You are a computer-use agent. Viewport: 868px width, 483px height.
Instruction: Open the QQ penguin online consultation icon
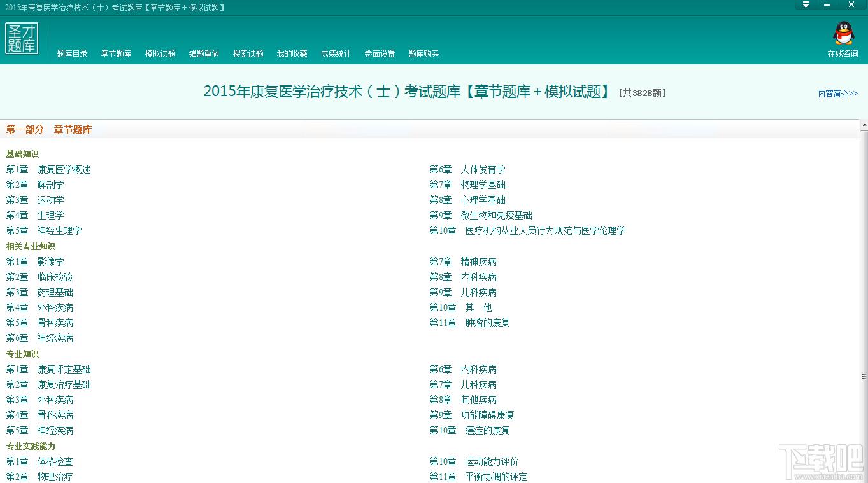pos(843,33)
